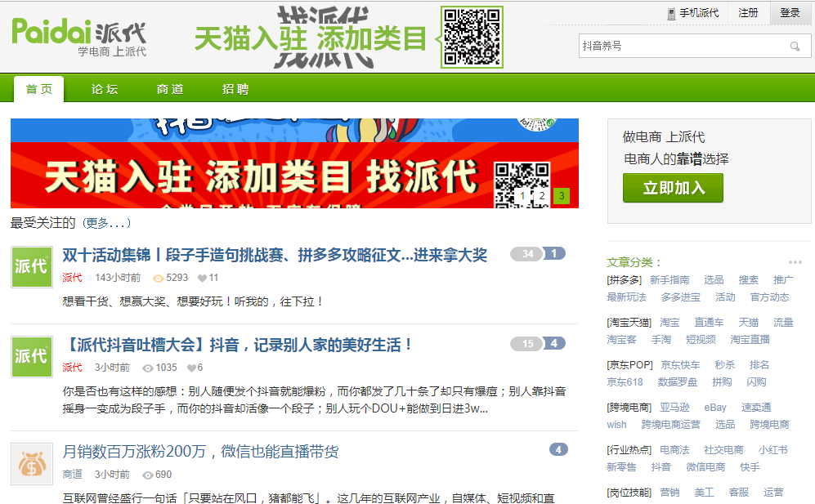Click the search magnifier icon
815x504 pixels.
click(795, 47)
